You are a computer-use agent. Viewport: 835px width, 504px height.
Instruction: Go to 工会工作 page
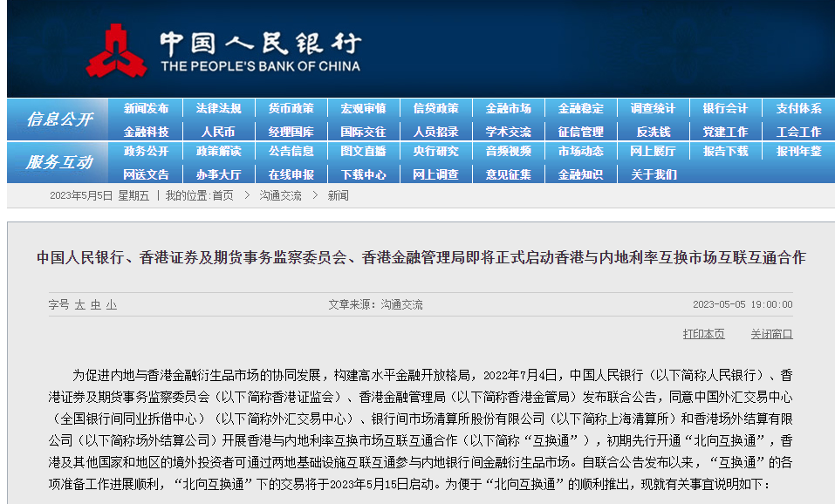798,132
